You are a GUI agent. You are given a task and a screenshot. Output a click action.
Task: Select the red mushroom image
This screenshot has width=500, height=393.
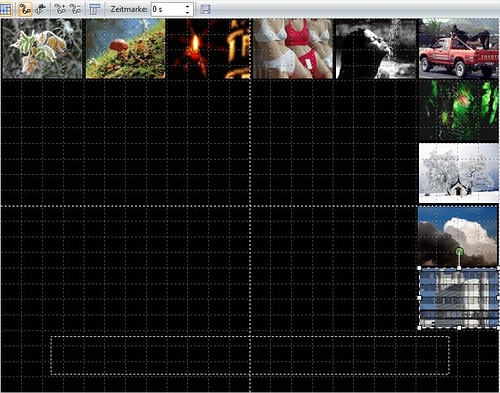tap(125, 48)
